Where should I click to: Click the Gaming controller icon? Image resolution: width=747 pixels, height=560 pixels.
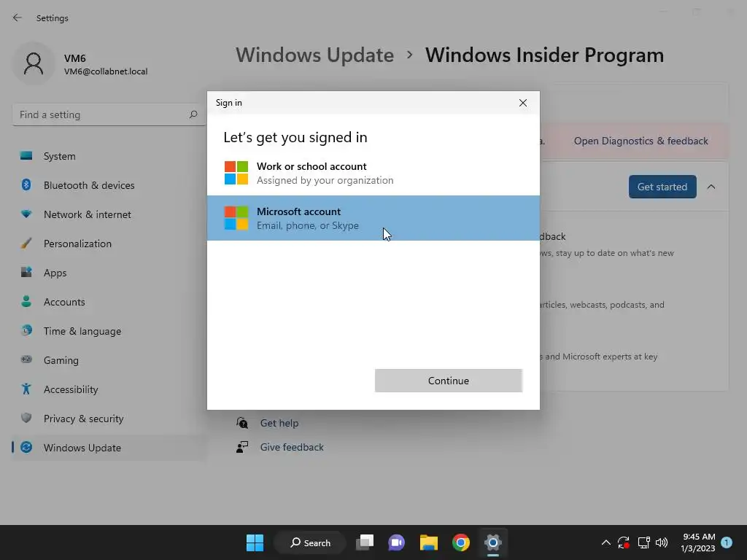coord(26,359)
